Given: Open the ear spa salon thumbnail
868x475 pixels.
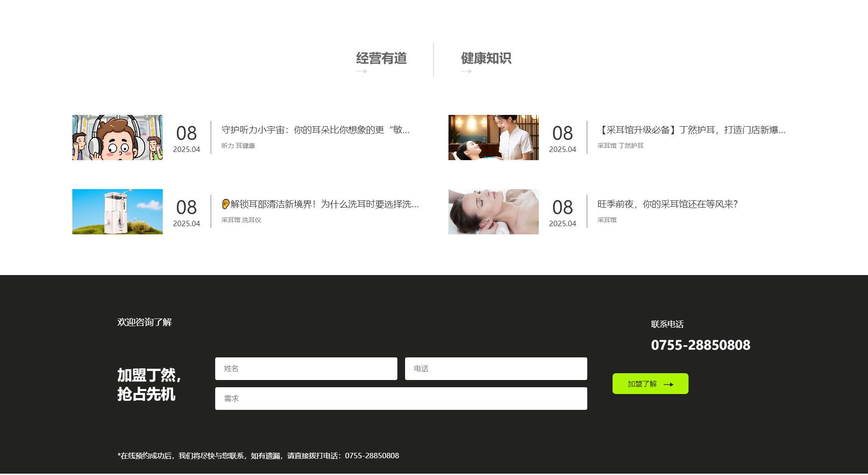Looking at the screenshot, I should pyautogui.click(x=493, y=138).
